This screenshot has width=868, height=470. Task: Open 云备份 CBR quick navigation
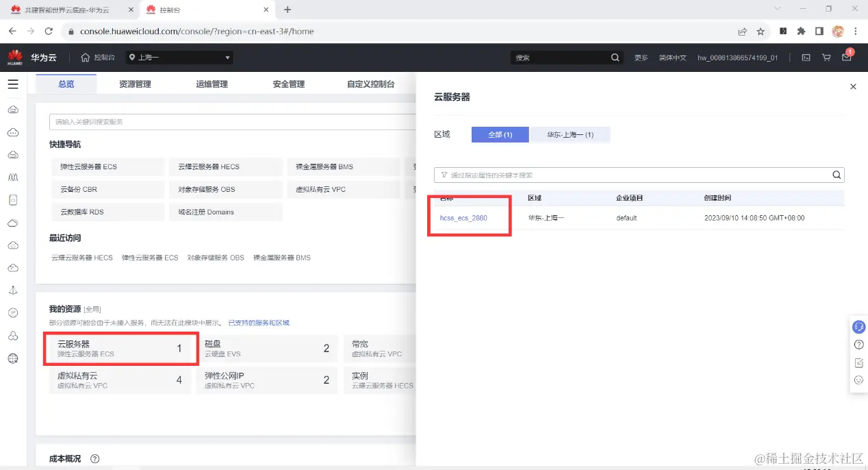point(108,189)
